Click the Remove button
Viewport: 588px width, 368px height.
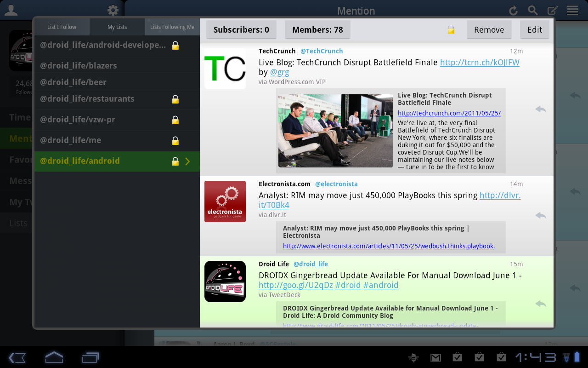[x=489, y=30]
